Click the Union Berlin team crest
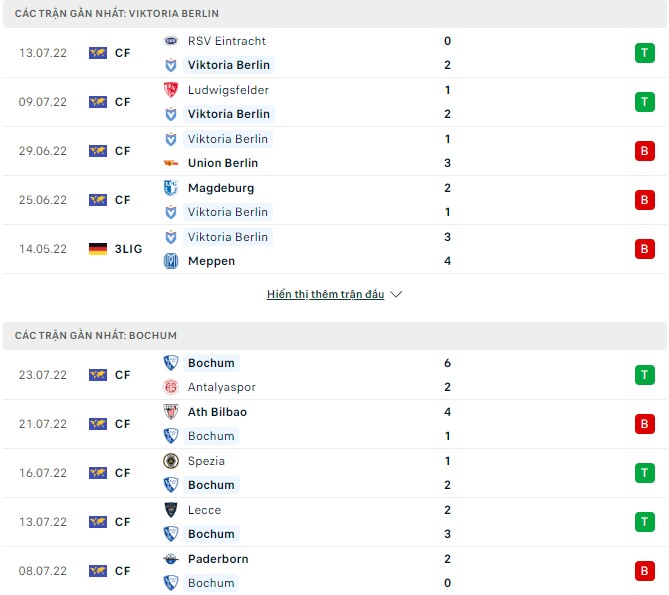The width and height of the screenshot is (669, 595). coord(170,163)
